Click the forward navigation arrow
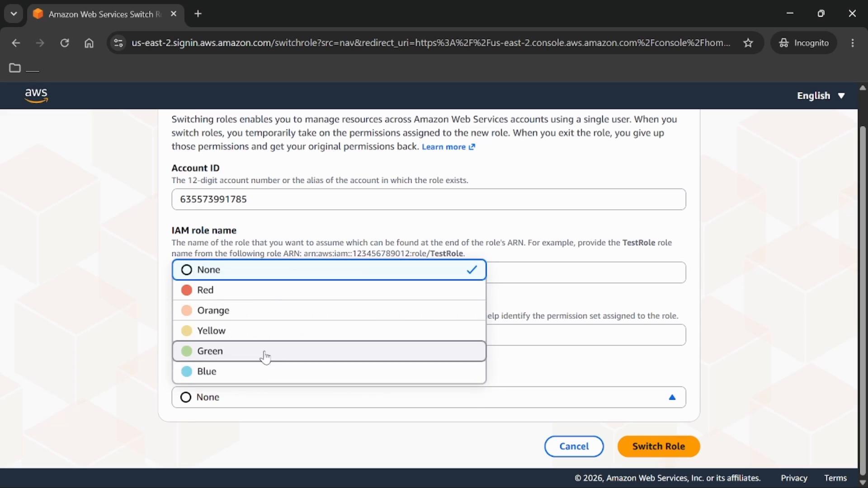The height and width of the screenshot is (488, 868). point(40,43)
